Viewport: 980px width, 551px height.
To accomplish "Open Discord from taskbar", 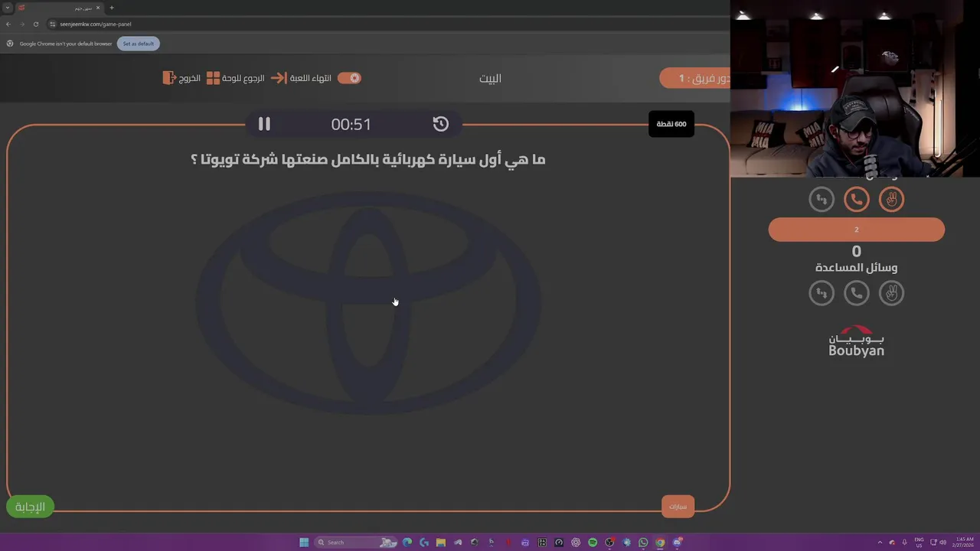I will 677,543.
